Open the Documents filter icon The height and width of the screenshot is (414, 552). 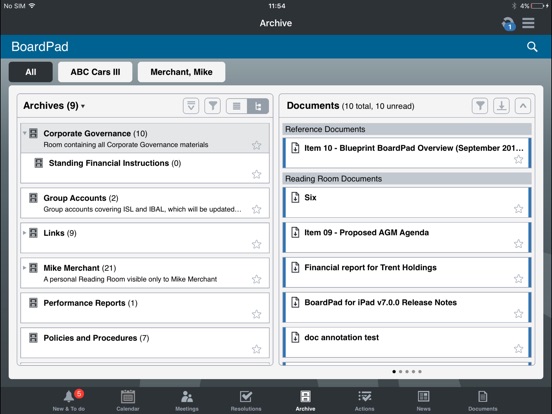480,106
